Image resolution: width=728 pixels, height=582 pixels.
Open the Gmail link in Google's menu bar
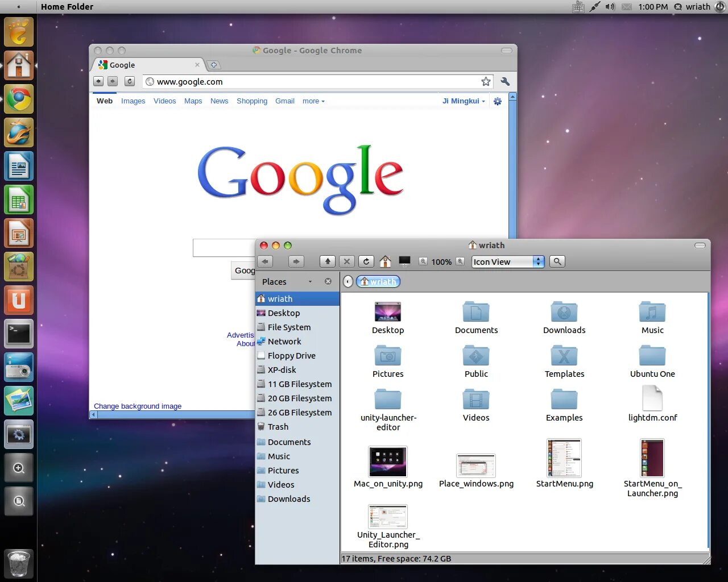coord(285,101)
